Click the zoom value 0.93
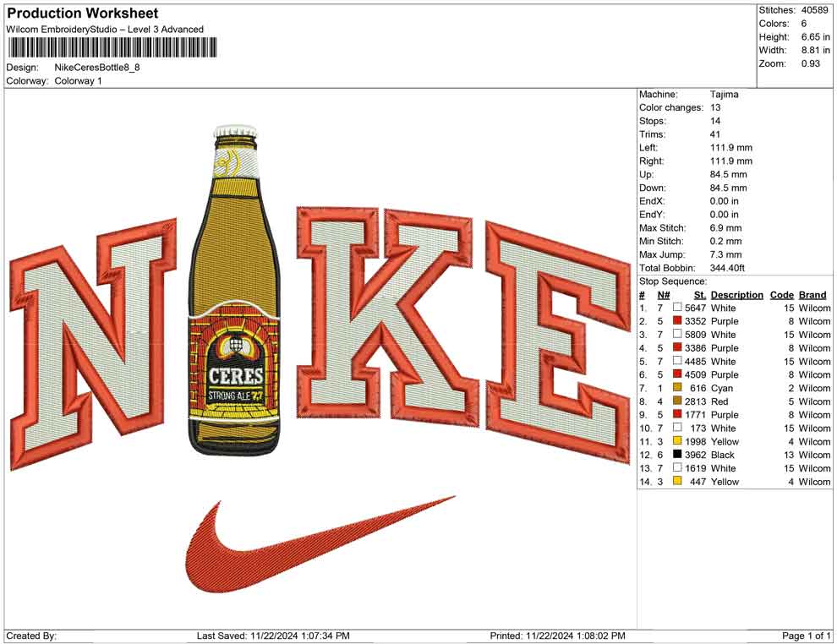Viewport: 837px width, 644px height. 810,63
